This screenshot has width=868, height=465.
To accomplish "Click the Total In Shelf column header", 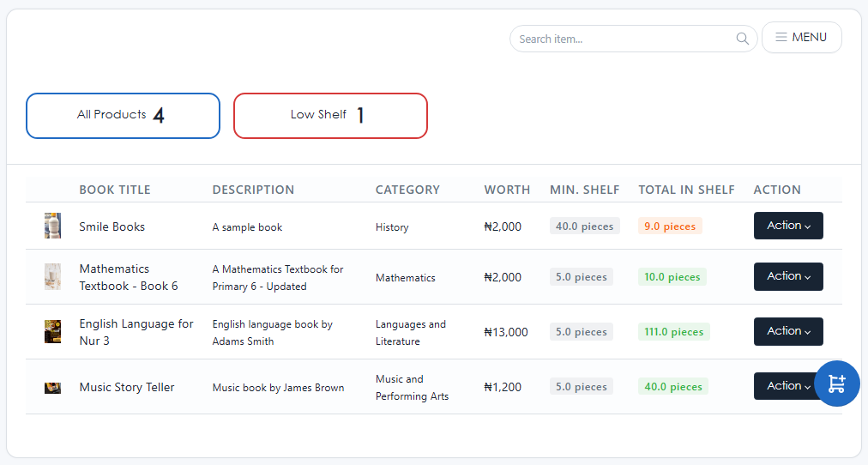I will [686, 190].
